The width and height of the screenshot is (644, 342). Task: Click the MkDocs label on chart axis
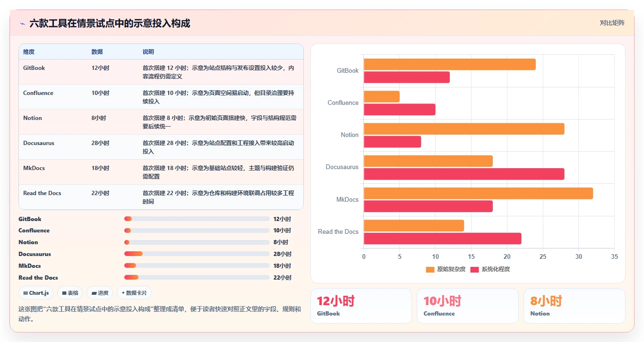pyautogui.click(x=347, y=199)
